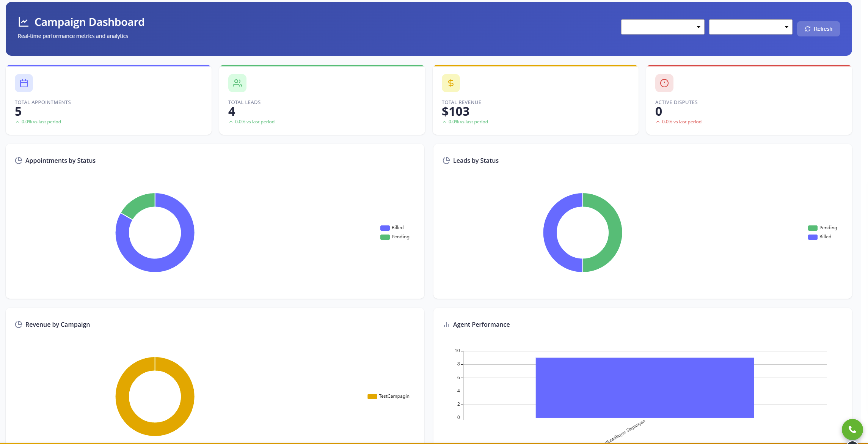Click the people icon on Total Leads card
The width and height of the screenshot is (868, 444).
click(x=237, y=83)
